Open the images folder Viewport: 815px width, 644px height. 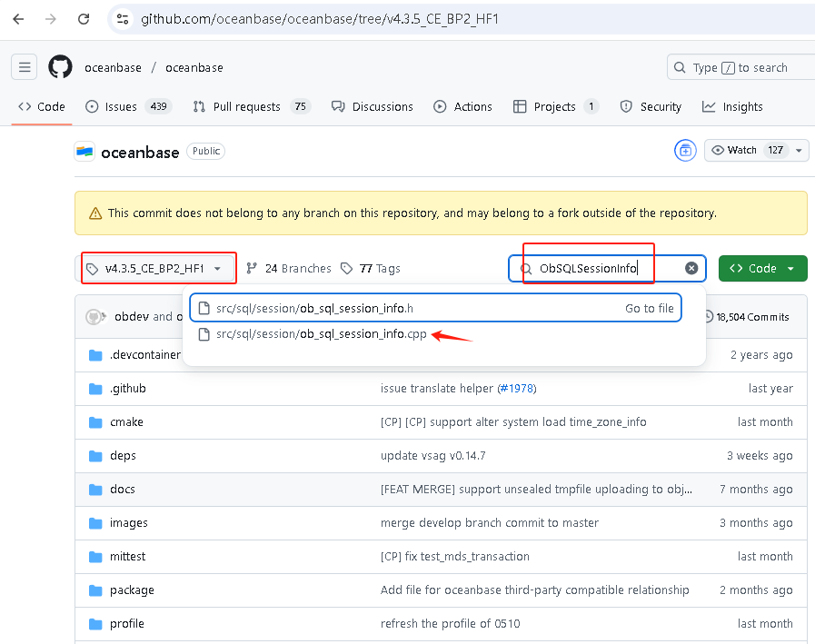(x=128, y=523)
